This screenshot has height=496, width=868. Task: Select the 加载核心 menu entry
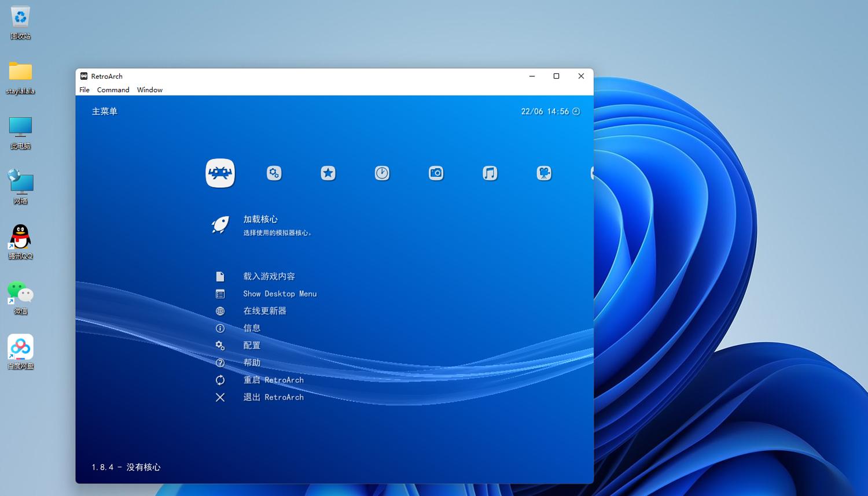pos(260,219)
